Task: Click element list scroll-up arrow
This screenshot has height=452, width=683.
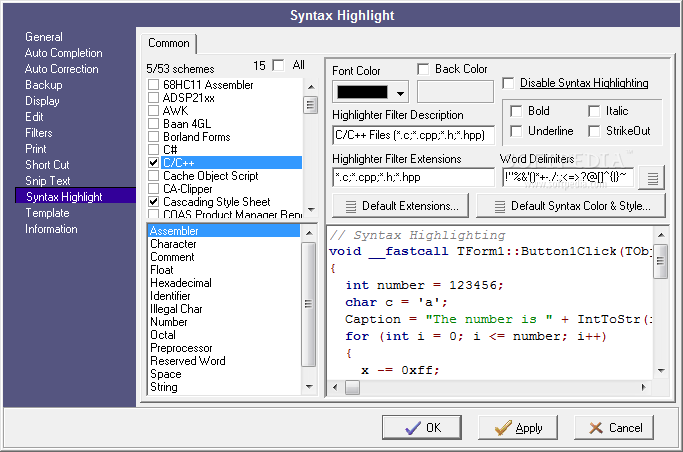Action: pos(309,233)
